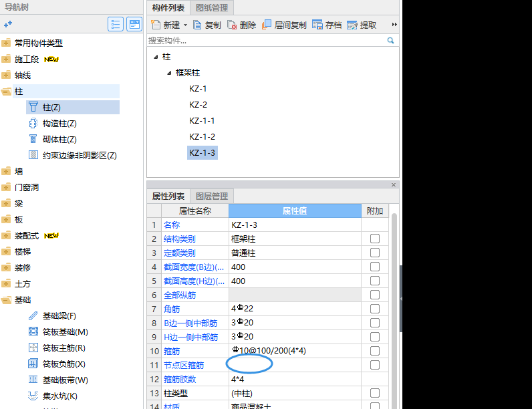The width and height of the screenshot is (532, 409).
Task: Click the 新建 new component icon
Action: (x=156, y=25)
